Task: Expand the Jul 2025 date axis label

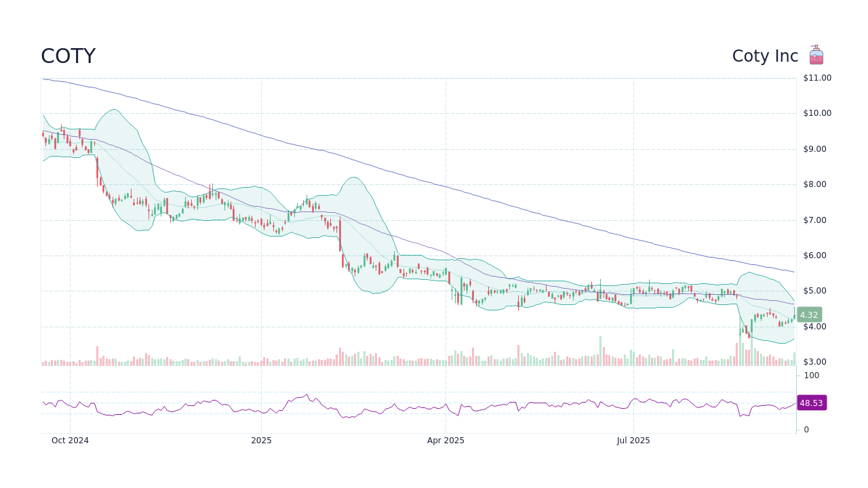Action: 634,440
